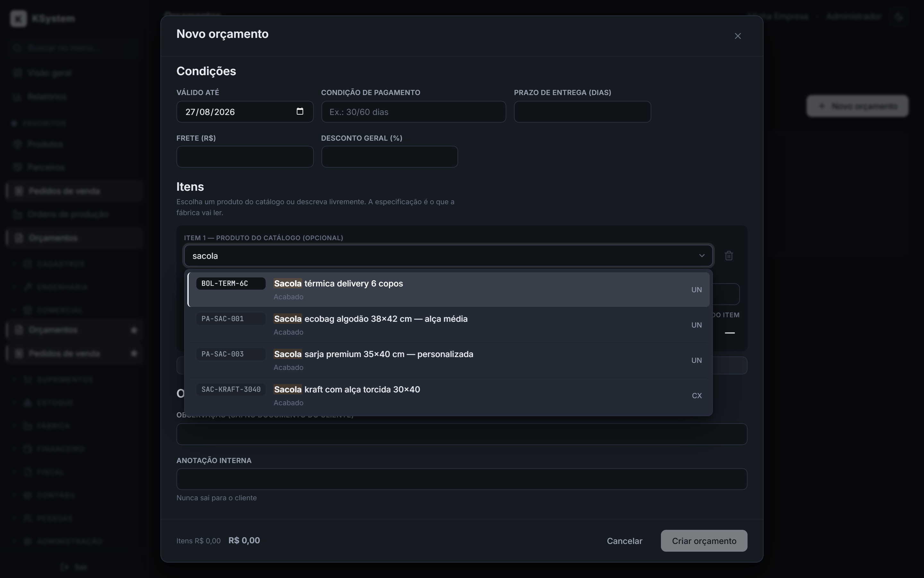This screenshot has height=578, width=924.
Task: Click the FRETE (R$) label
Action: pyautogui.click(x=196, y=138)
